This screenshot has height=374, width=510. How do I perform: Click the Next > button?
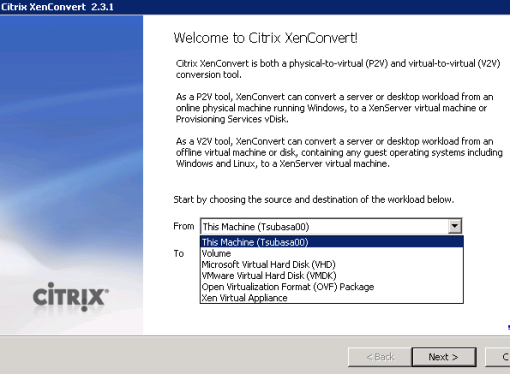(x=444, y=357)
